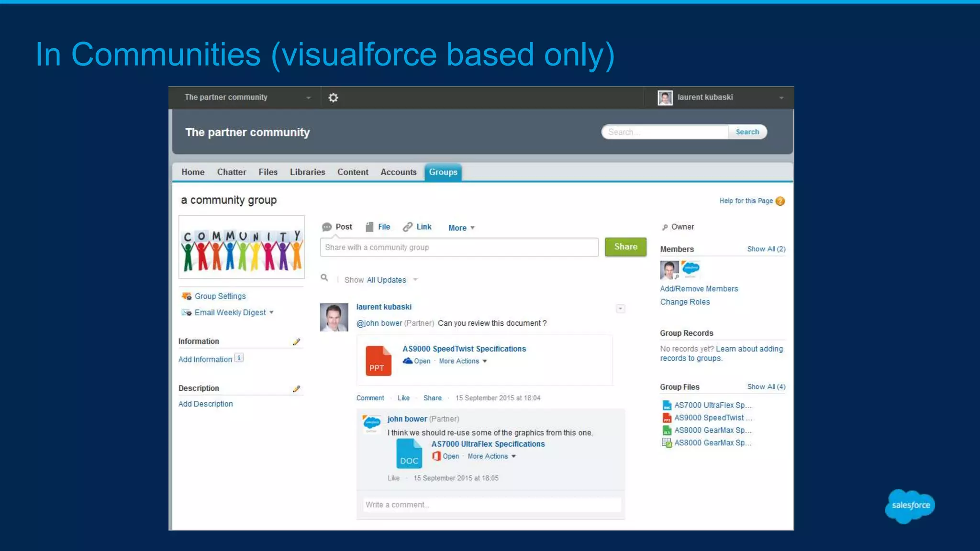Click the File document icon in publisher
The width and height of the screenshot is (980, 551).
(x=369, y=227)
